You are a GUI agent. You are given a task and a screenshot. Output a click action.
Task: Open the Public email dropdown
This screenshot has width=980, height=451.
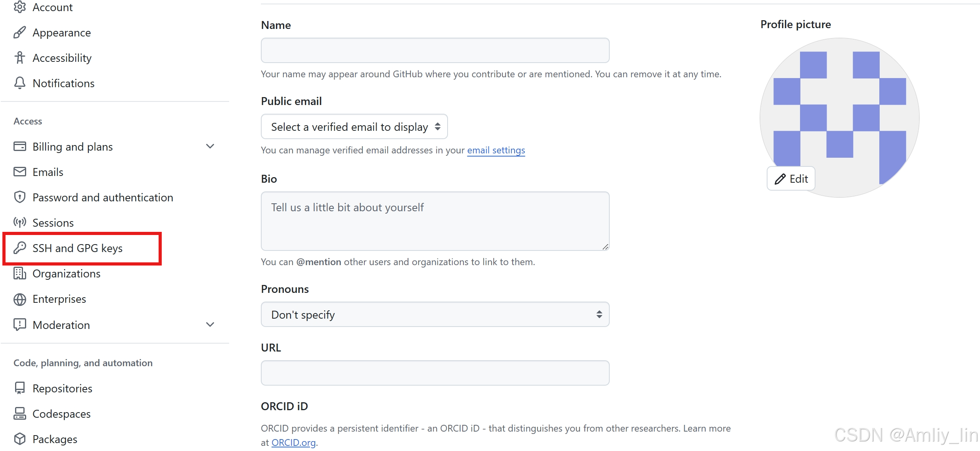click(354, 127)
